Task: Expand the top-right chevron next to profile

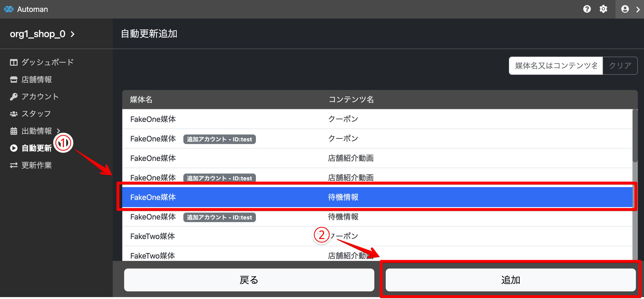Action: [x=638, y=9]
